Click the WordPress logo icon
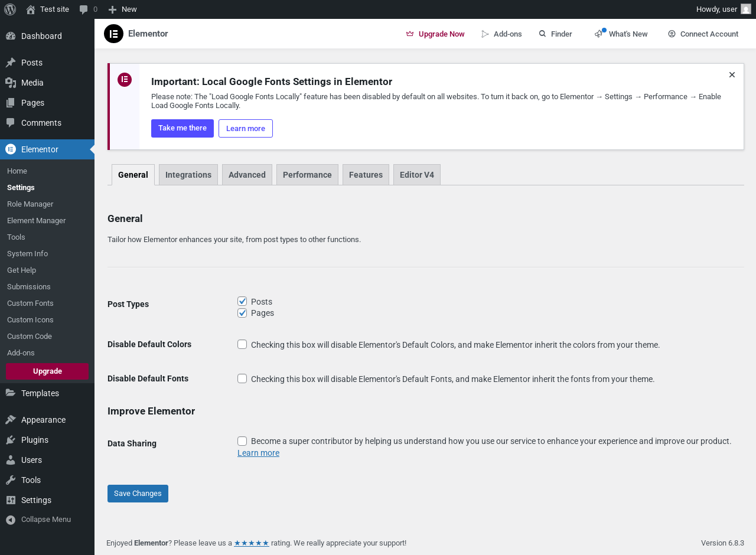Image resolution: width=756 pixels, height=555 pixels. click(10, 9)
